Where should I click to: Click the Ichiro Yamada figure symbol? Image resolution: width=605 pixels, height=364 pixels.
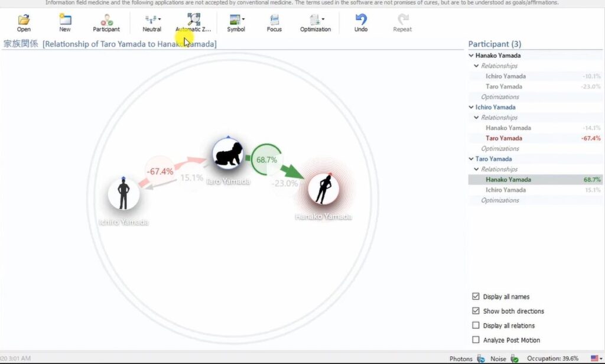tap(123, 195)
